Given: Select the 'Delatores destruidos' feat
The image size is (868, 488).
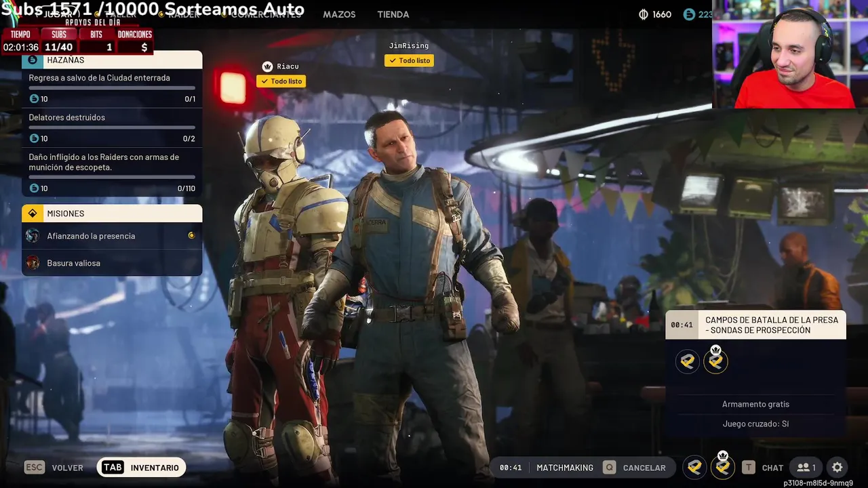Looking at the screenshot, I should [112, 127].
